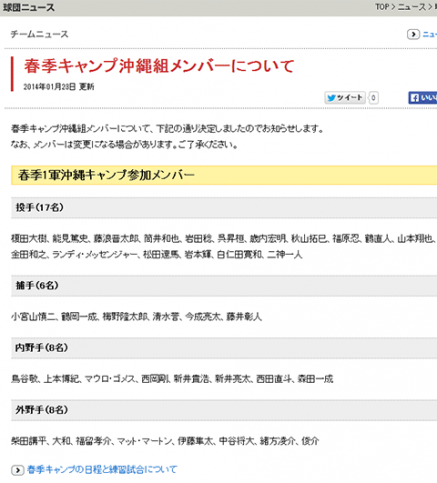Screen dimensions: 437x483
Task: Open the tweet count bubble
Action: pos(373,98)
